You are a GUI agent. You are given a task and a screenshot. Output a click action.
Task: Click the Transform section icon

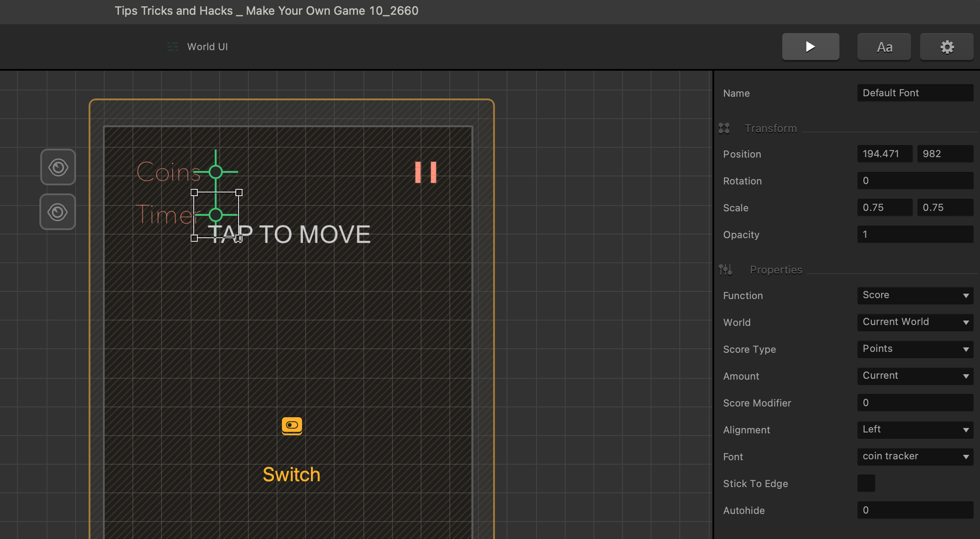pos(724,128)
